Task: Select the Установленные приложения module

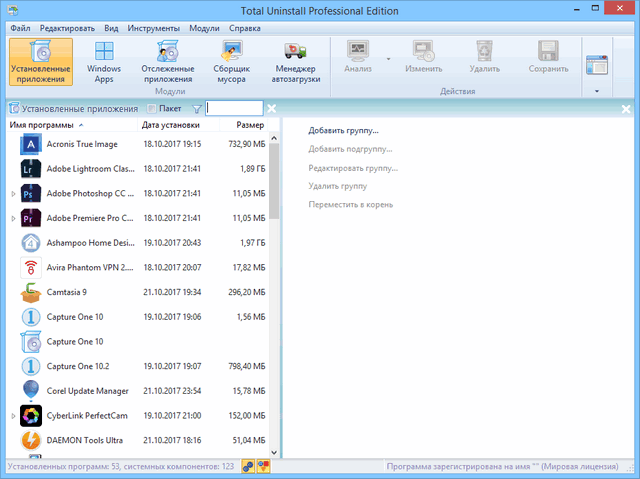Action: coord(43,62)
